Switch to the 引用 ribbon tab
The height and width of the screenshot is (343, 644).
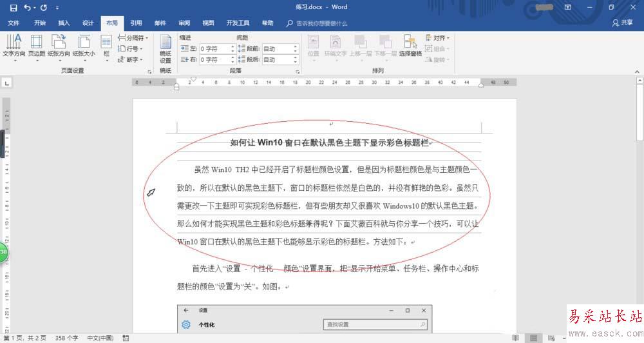pos(136,23)
